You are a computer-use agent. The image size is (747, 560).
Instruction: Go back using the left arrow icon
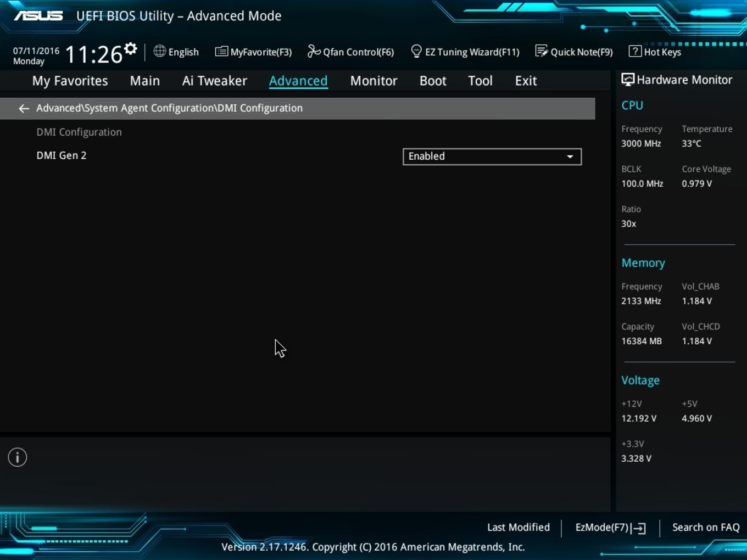click(24, 109)
